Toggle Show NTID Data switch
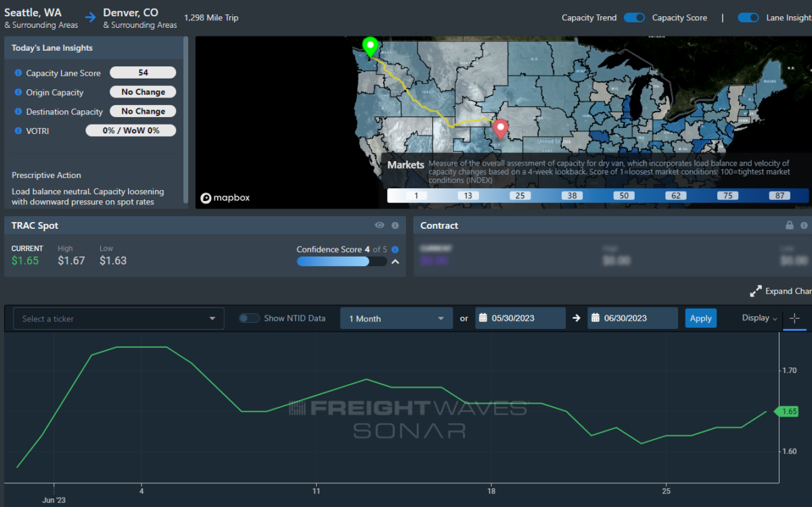The width and height of the screenshot is (812, 507). click(x=249, y=318)
